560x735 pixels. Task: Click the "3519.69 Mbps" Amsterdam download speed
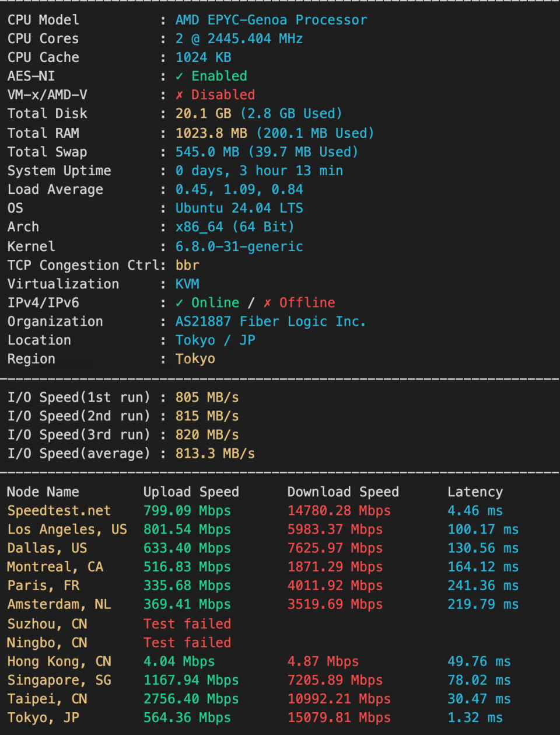point(335,604)
